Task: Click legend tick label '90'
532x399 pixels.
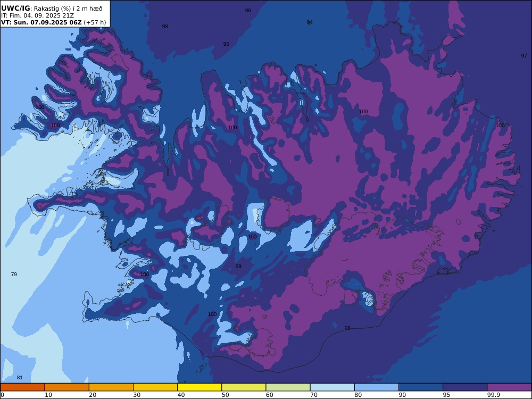Action: [x=402, y=395]
